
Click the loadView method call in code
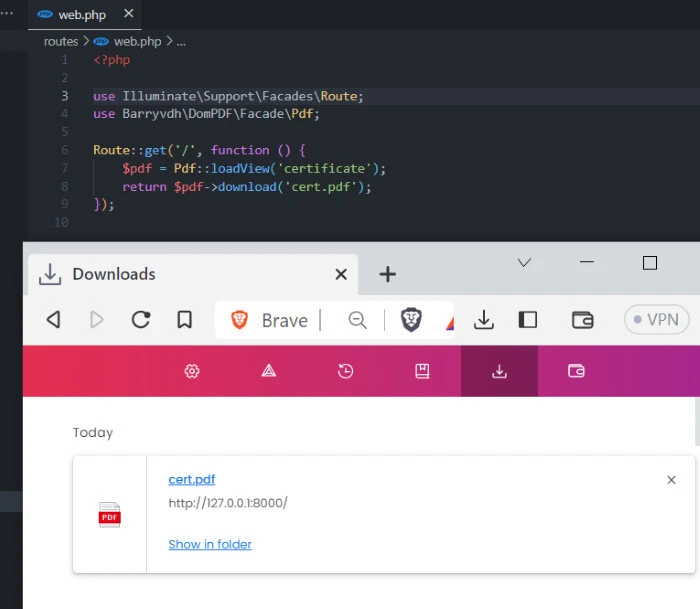click(240, 168)
